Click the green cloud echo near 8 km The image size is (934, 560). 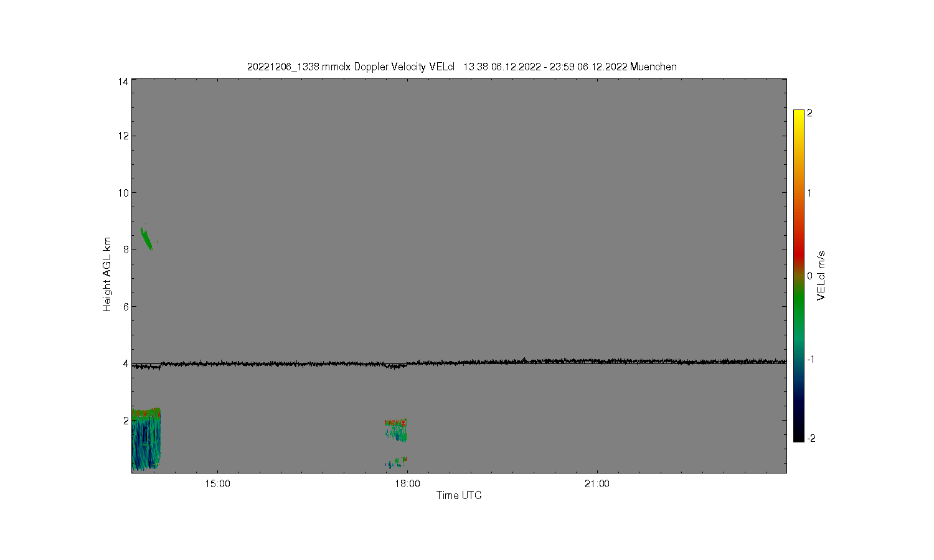pos(146,239)
